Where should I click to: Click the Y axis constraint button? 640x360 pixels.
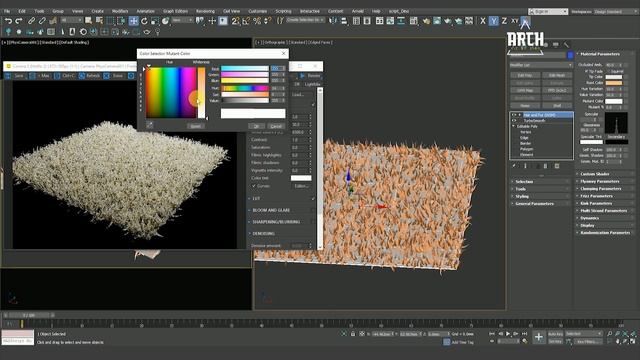pyautogui.click(x=493, y=20)
